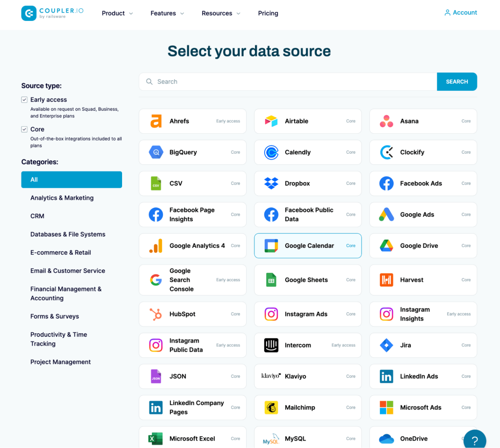Click the Facebook Public Data card

click(x=308, y=214)
